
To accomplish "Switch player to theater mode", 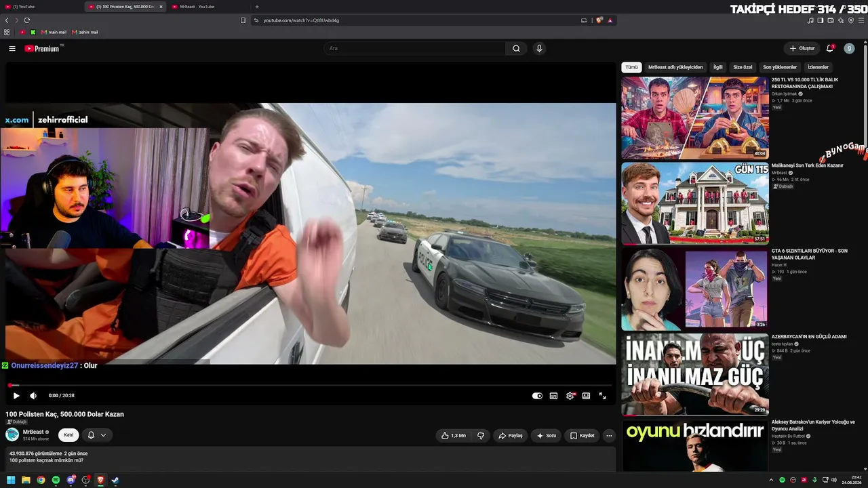I will (586, 396).
